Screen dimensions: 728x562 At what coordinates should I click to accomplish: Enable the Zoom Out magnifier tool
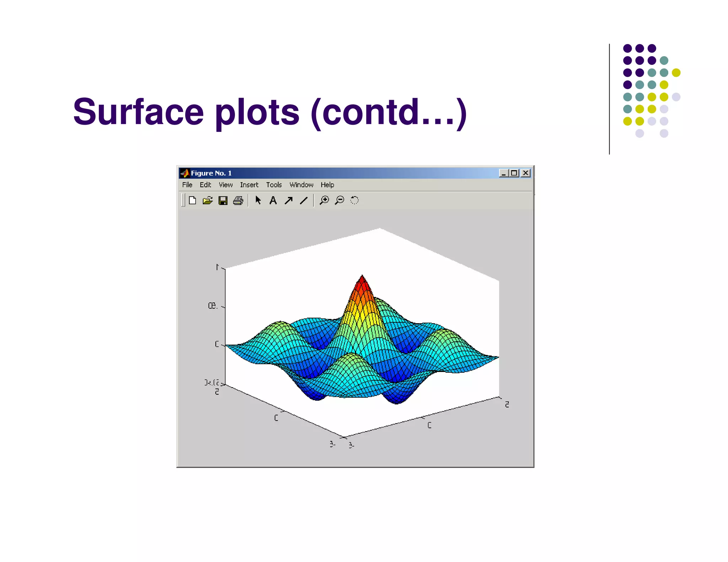click(339, 200)
